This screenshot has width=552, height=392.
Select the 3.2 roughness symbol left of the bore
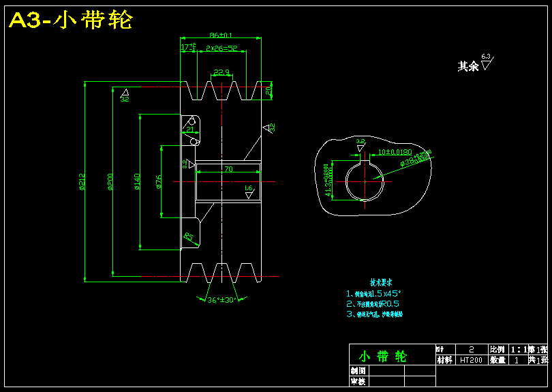click(x=188, y=164)
